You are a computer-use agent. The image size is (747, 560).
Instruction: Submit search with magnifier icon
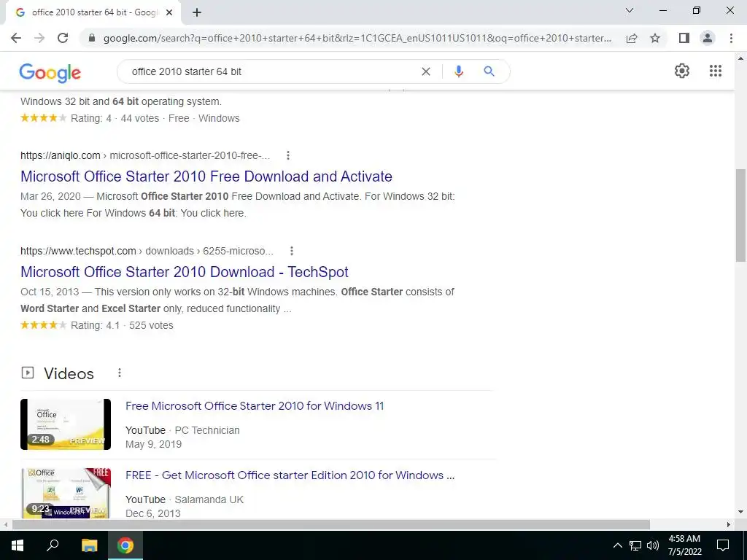(489, 71)
